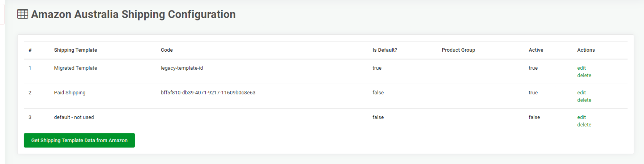Edit the Paid Shipping template
Image resolution: width=644 pixels, height=164 pixels.
[581, 93]
